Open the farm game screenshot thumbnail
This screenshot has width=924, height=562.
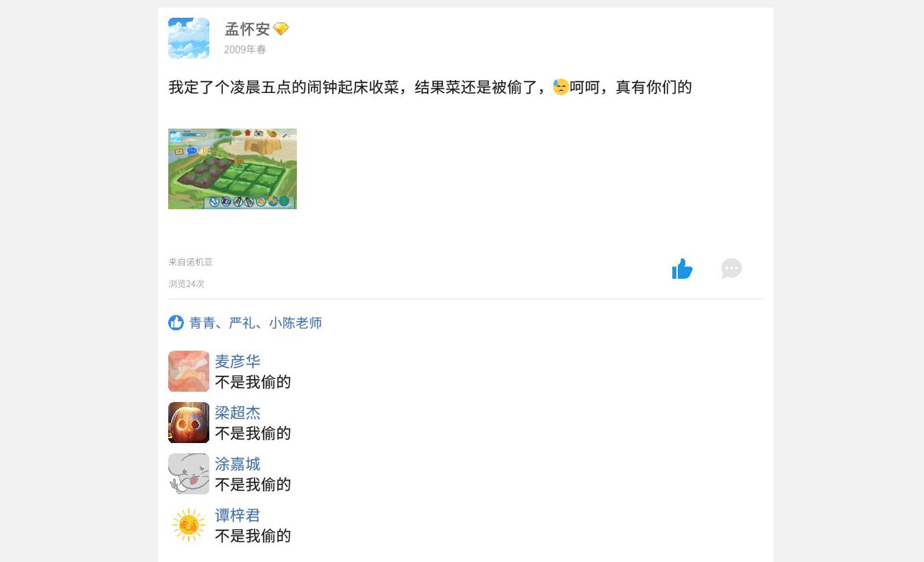point(233,169)
